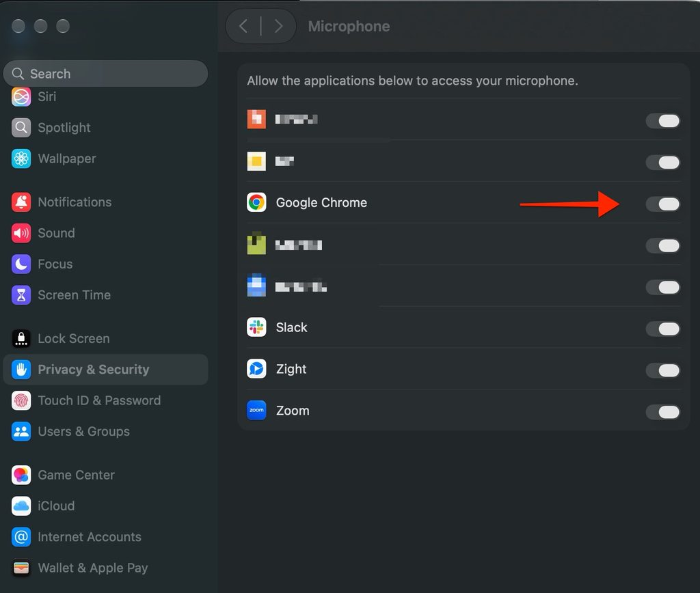Click the Zoom app icon
The width and height of the screenshot is (700, 593).
pyautogui.click(x=256, y=411)
